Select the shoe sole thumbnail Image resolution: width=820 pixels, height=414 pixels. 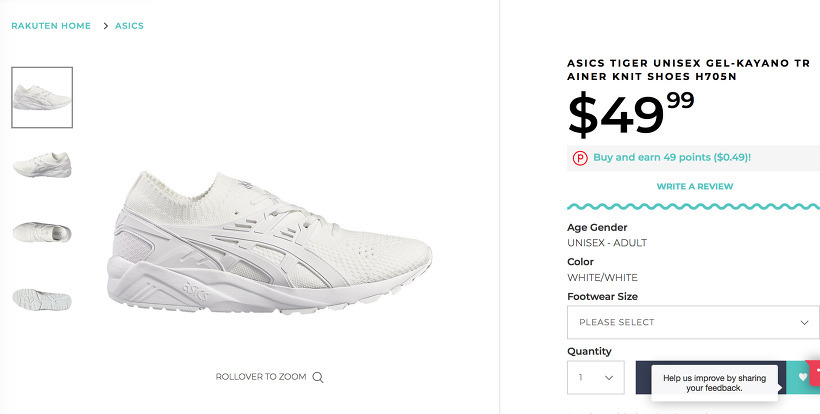[42, 298]
